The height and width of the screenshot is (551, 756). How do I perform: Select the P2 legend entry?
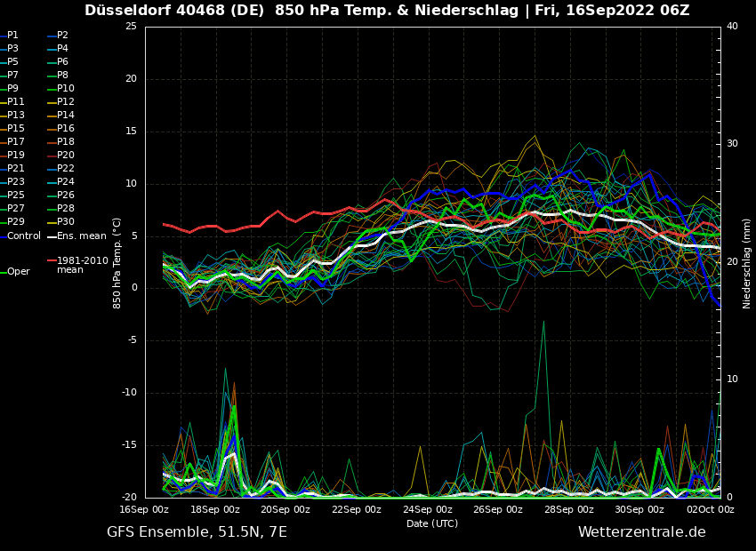point(62,36)
